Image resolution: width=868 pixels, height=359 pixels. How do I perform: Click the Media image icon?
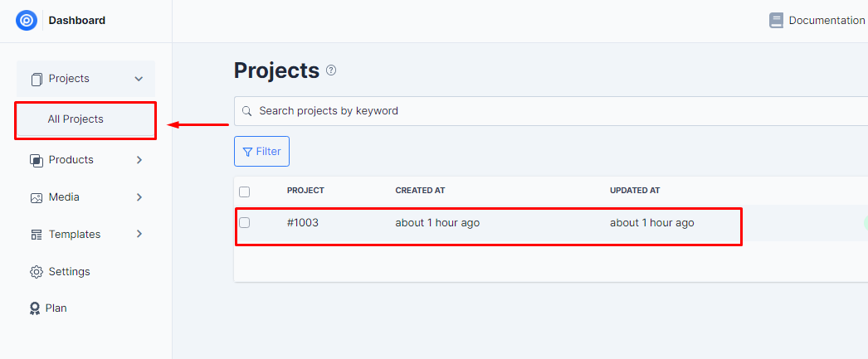tap(37, 197)
